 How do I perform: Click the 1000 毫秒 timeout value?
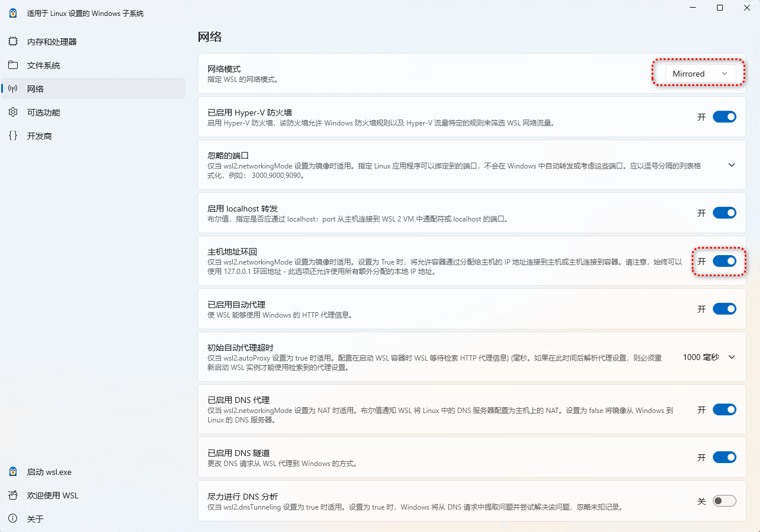pos(701,357)
